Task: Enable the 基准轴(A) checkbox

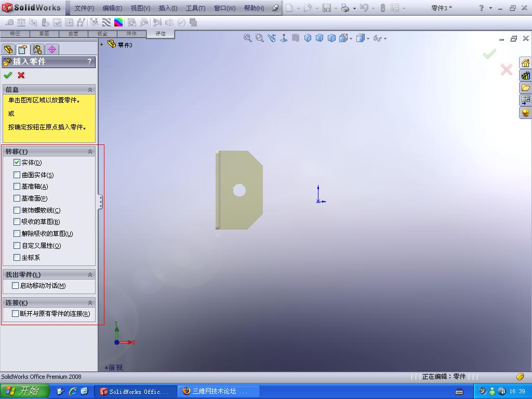Action: point(17,187)
